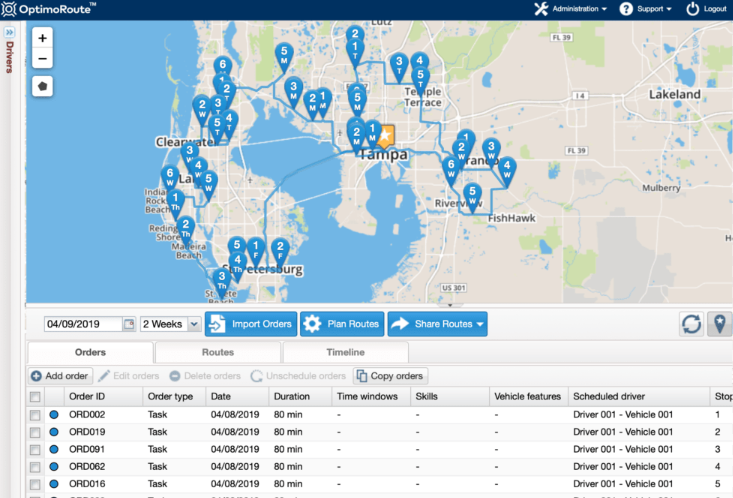Click map pin 6 W near Largo
Screen dimensions: 733x498
(170, 179)
